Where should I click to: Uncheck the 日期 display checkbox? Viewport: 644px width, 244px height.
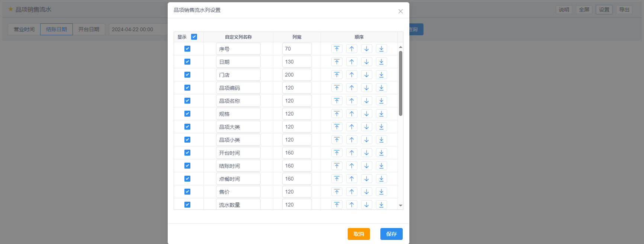187,62
